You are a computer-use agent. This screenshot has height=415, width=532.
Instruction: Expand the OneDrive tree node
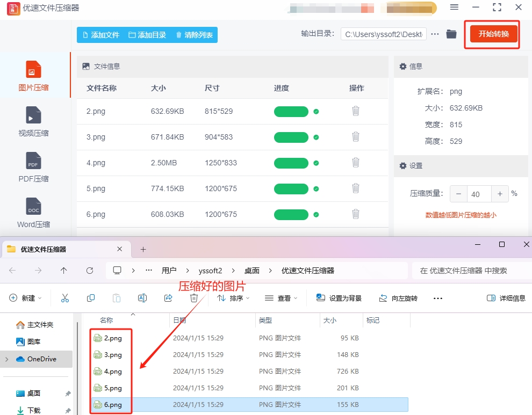pyautogui.click(x=7, y=359)
